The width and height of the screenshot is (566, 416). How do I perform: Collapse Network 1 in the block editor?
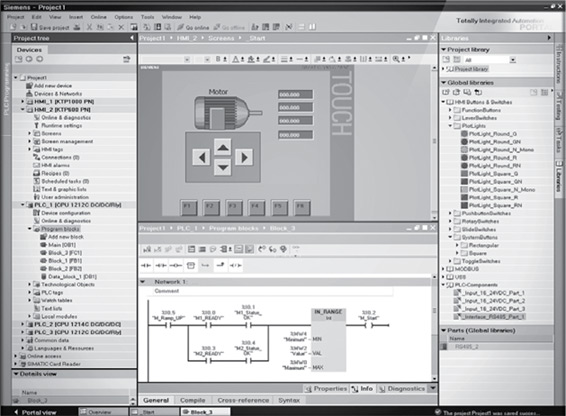143,282
